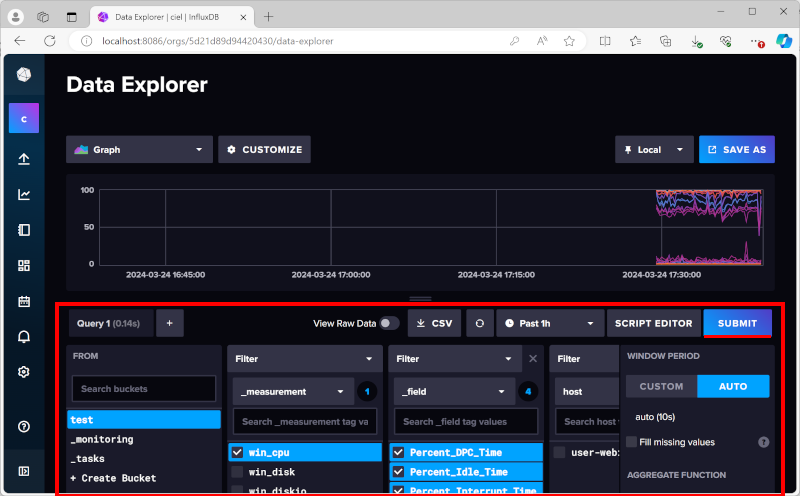The height and width of the screenshot is (496, 800).
Task: Open browser read aloud icon
Action: (x=542, y=41)
